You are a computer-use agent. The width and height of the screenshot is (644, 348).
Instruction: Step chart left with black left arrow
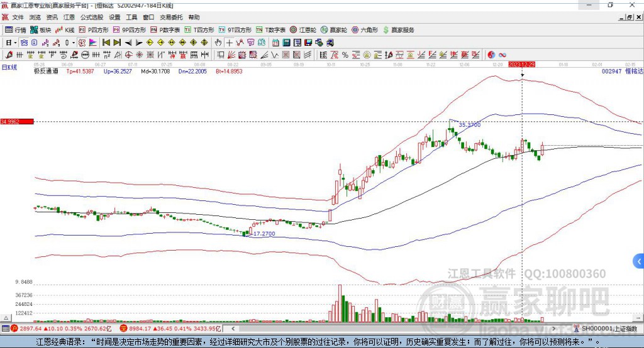pyautogui.click(x=128, y=43)
